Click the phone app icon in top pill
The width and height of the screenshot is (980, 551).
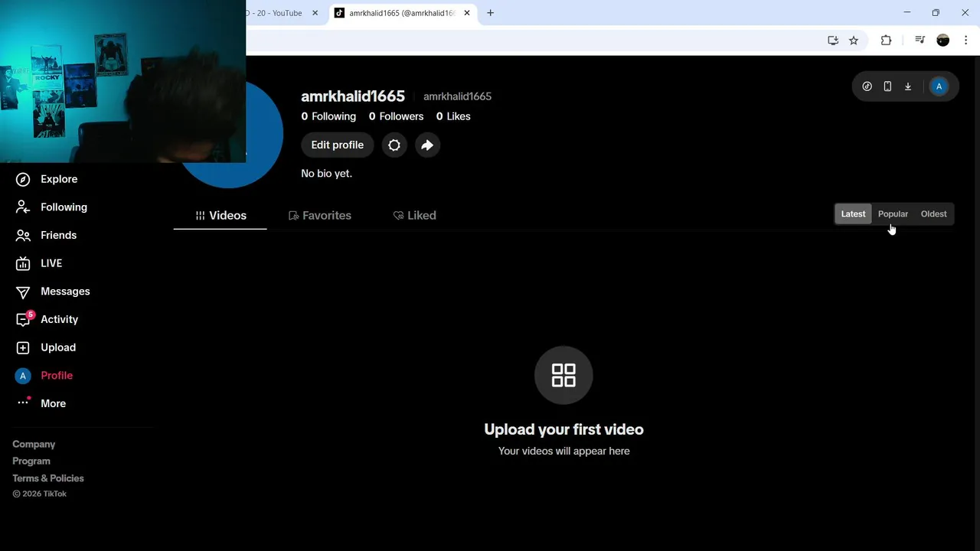tap(887, 86)
